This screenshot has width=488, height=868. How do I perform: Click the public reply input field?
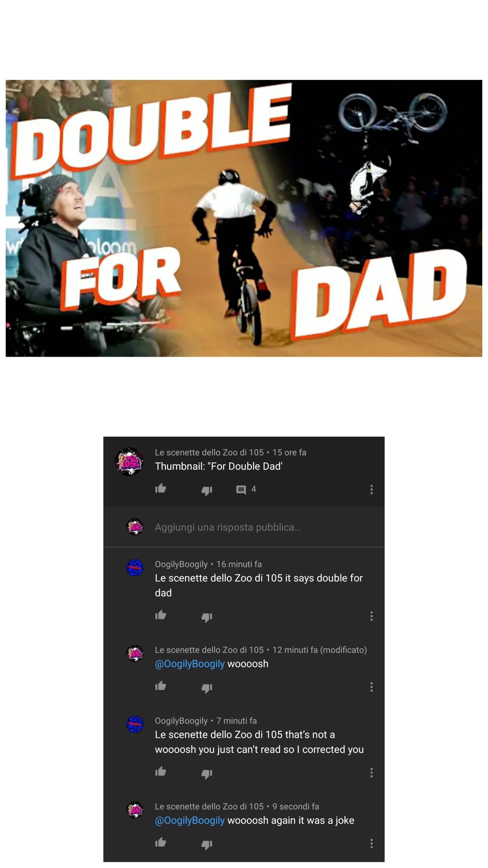[244, 527]
